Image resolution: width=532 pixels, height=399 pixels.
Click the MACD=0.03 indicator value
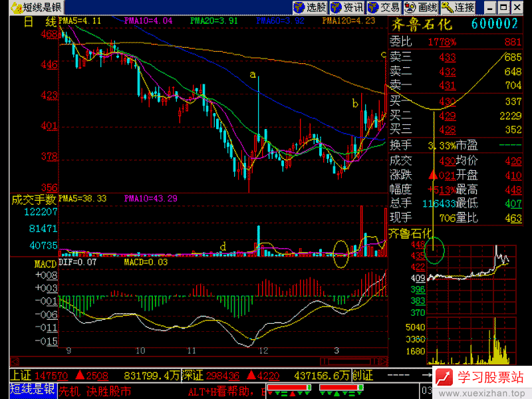click(x=146, y=262)
